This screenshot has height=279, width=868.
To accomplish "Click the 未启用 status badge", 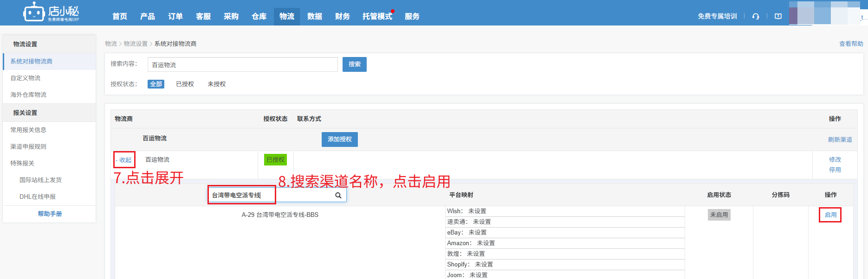I will [x=719, y=215].
